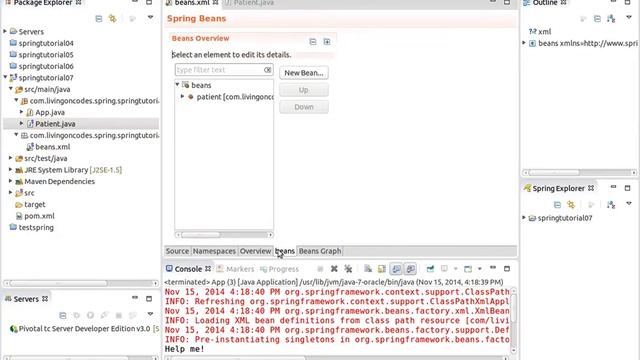Expand springtutorial07 in Spring Explorer
This screenshot has height=360, width=640.
(524, 218)
